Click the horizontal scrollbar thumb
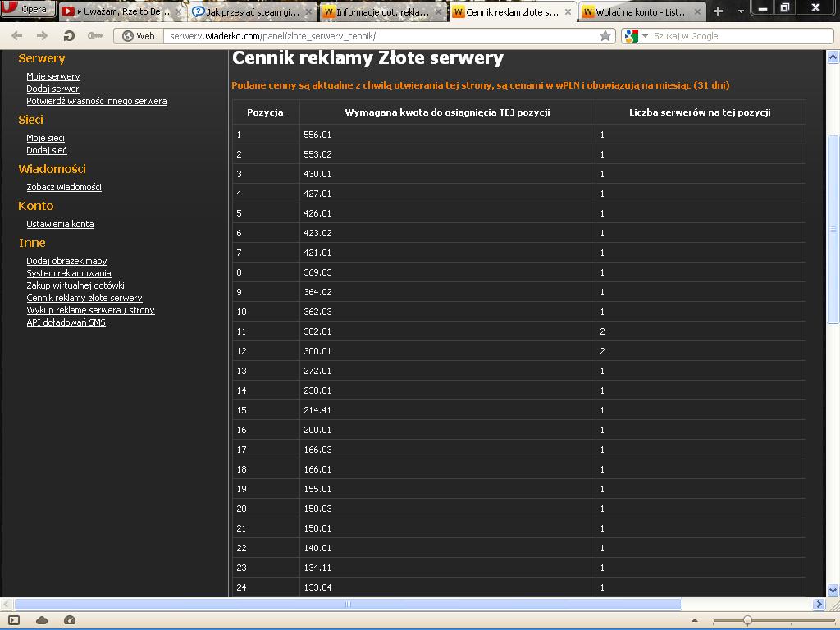The image size is (840, 630). pos(348,605)
